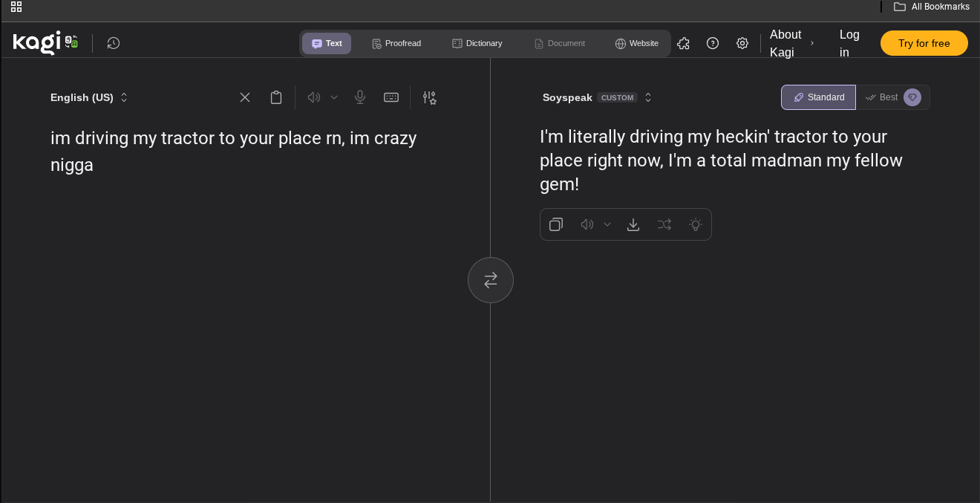Image resolution: width=980 pixels, height=503 pixels.
Task: Expand output speech options chevron
Action: [x=607, y=224]
